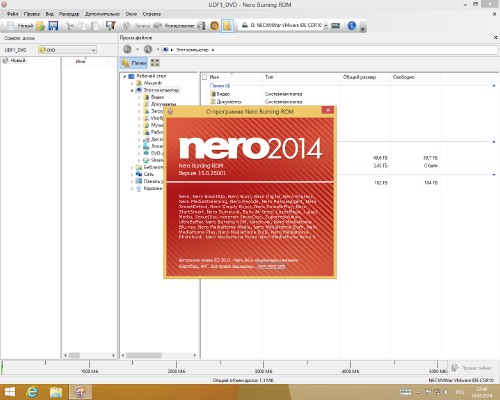The height and width of the screenshot is (400, 500).
Task: Open File Explorer from the taskbar
Action: 56,392
